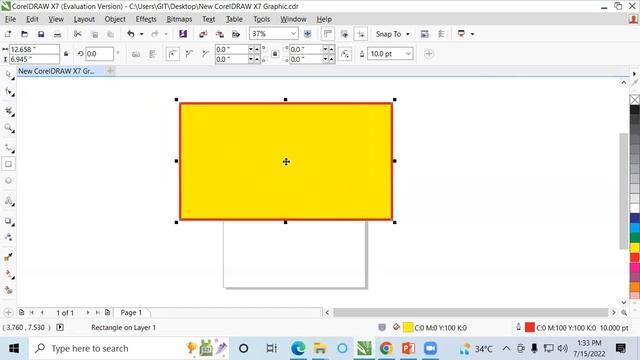Viewport: 640px width, 360px height.
Task: Select the Freehand tool
Action: point(9,148)
